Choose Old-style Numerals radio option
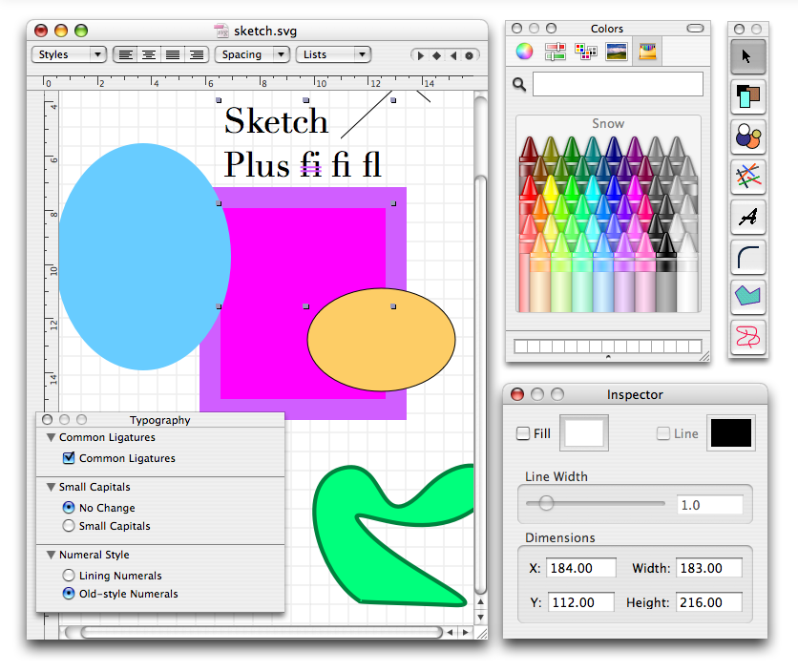The height and width of the screenshot is (672, 798). 68,593
